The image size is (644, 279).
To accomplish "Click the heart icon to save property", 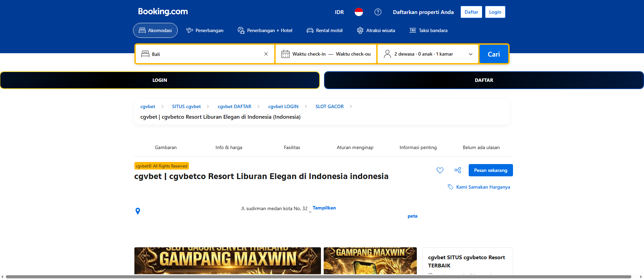I will point(440,170).
